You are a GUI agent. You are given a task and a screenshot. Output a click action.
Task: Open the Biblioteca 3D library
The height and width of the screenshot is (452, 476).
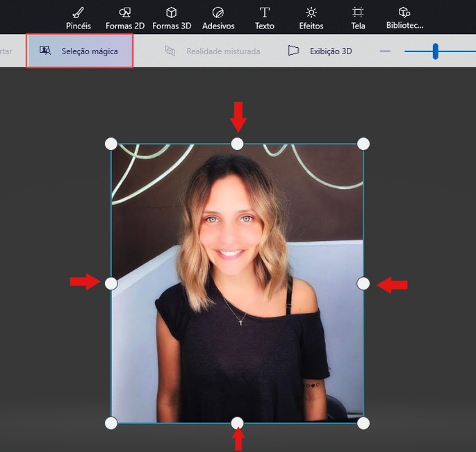tap(404, 17)
